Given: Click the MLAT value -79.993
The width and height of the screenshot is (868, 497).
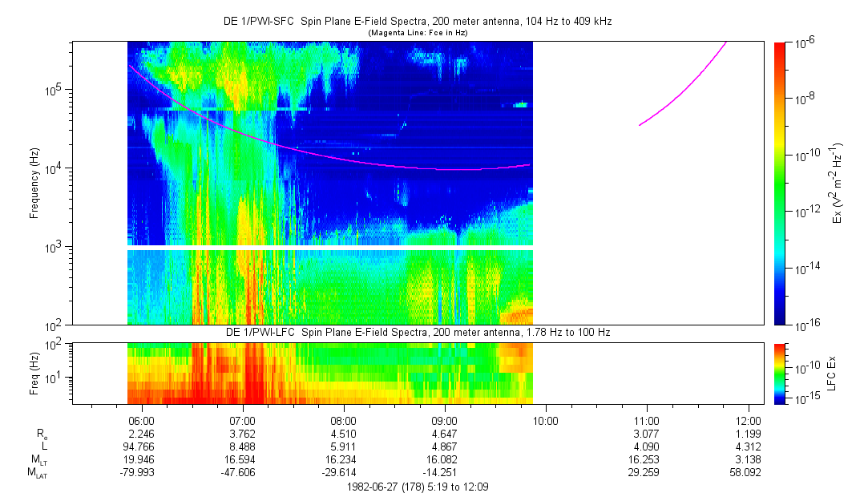Looking at the screenshot, I should pos(141,473).
